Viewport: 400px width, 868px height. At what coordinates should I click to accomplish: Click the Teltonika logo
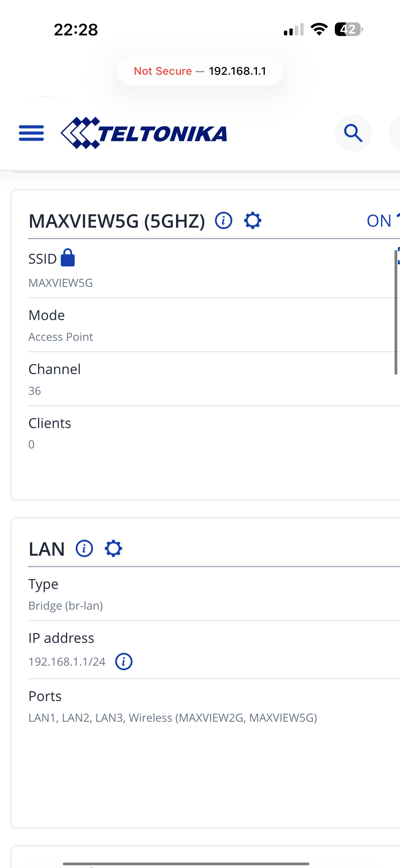pos(144,133)
